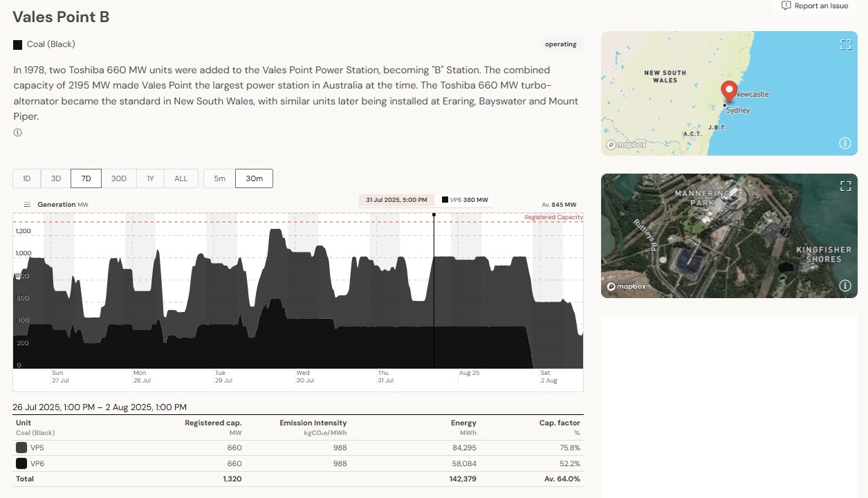This screenshot has height=498, width=868.
Task: Select the 1D time range
Action: [27, 178]
